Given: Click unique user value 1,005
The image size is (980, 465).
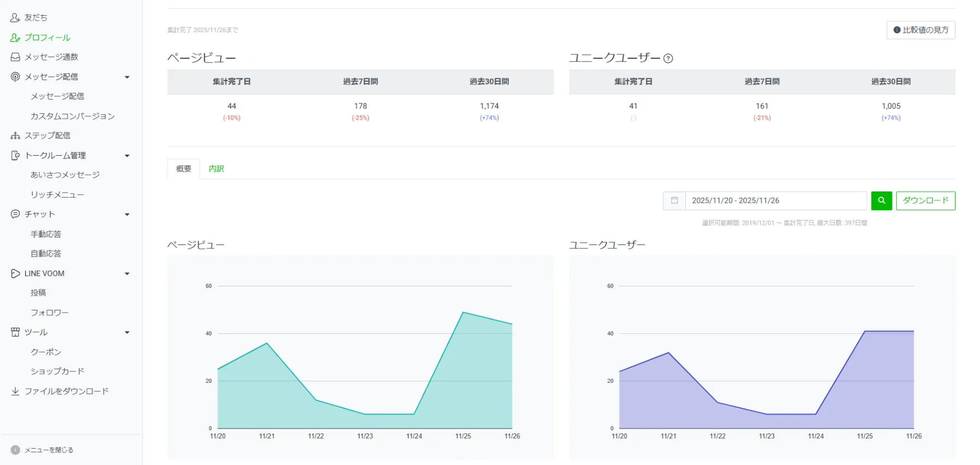Looking at the screenshot, I should coord(891,106).
